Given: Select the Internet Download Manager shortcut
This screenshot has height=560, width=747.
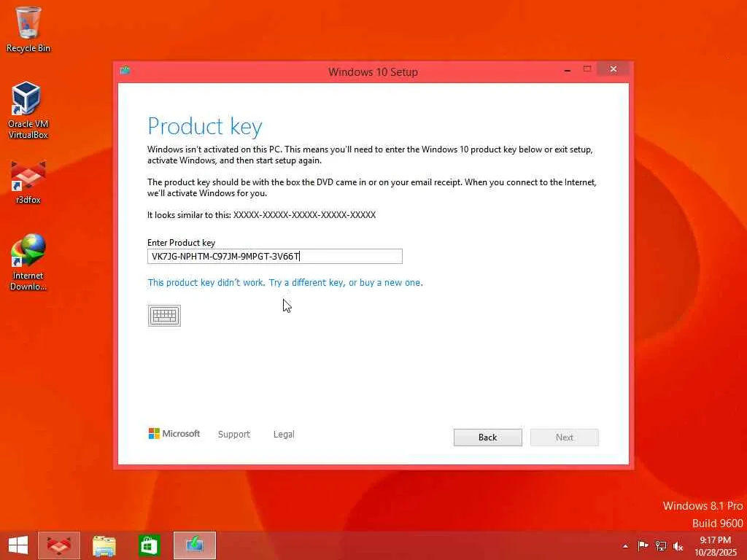Looking at the screenshot, I should pos(28,262).
